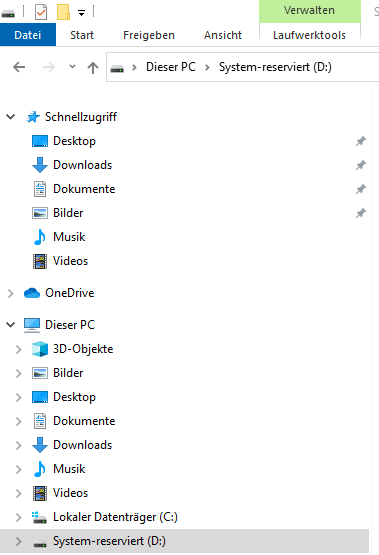The image size is (379, 555).
Task: Click the Verwalten contextual tab header
Action: 309,11
